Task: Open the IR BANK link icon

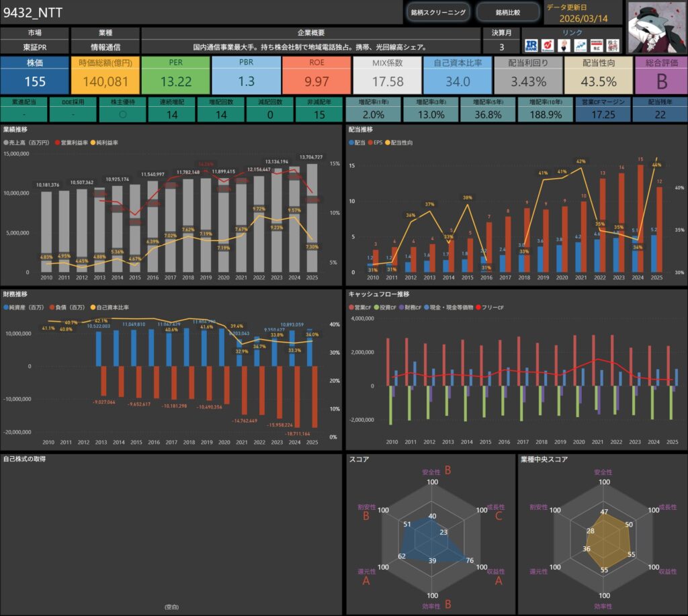Action: (532, 45)
